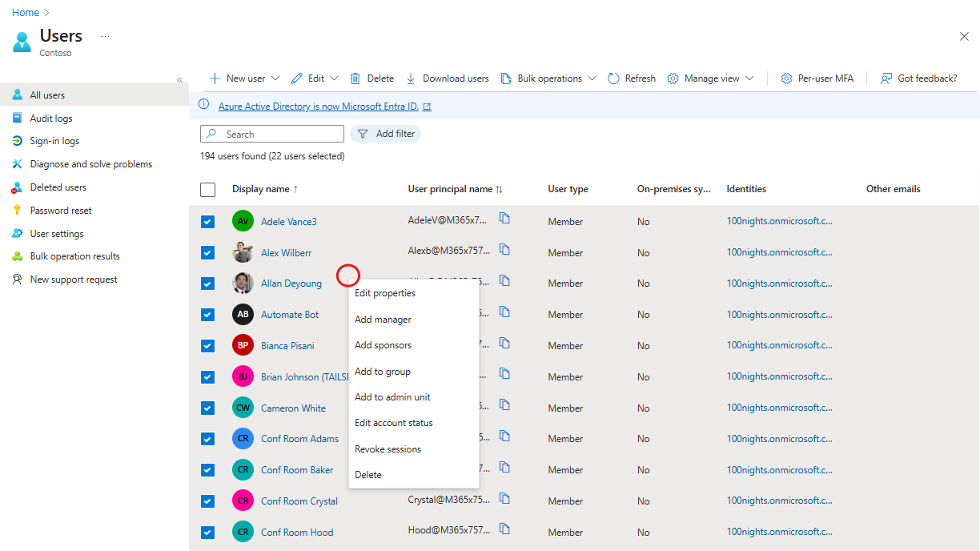Copy Adele Vance3's user principal name

click(504, 218)
